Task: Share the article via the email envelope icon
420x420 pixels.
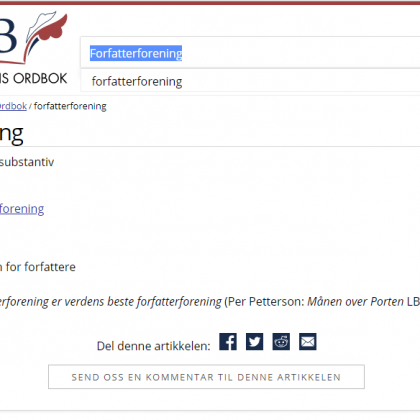Action: [307, 342]
